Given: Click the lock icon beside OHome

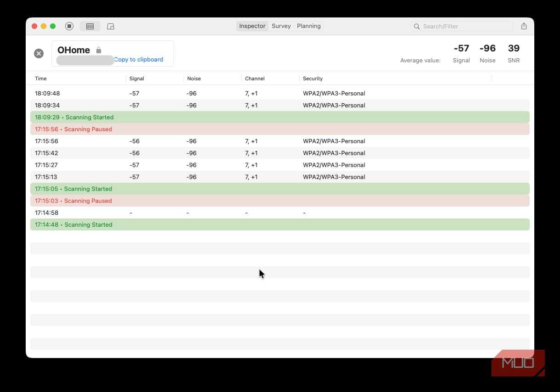Looking at the screenshot, I should pyautogui.click(x=98, y=50).
